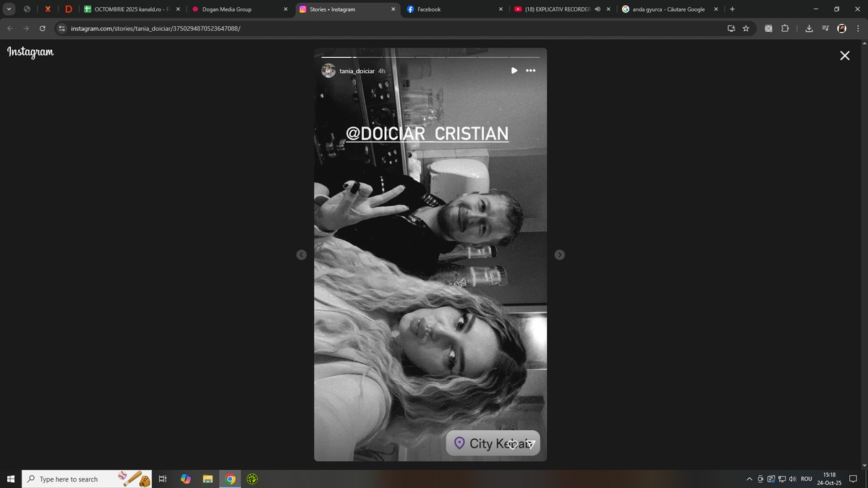Expand the browser tab search dropdown
868x488 pixels.
tap(9, 9)
